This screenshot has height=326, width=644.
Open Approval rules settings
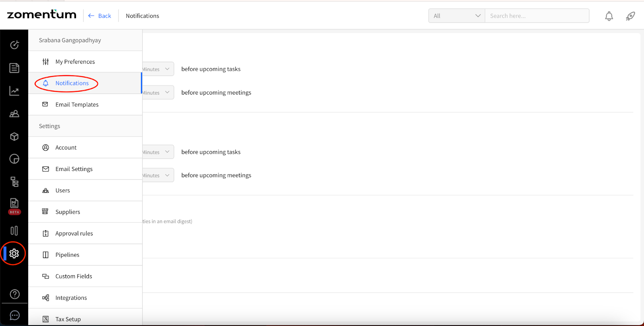[85, 233]
